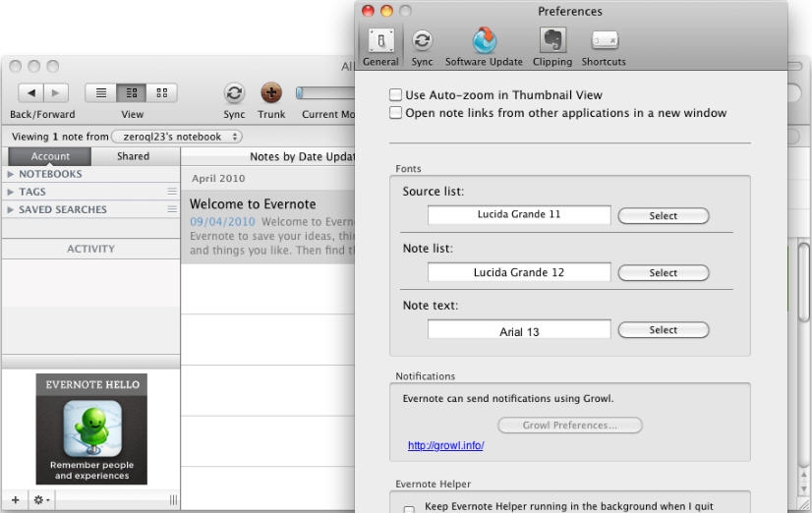Adjust the Current Month slider handle
Viewport: 812px width, 513px height.
(299, 93)
